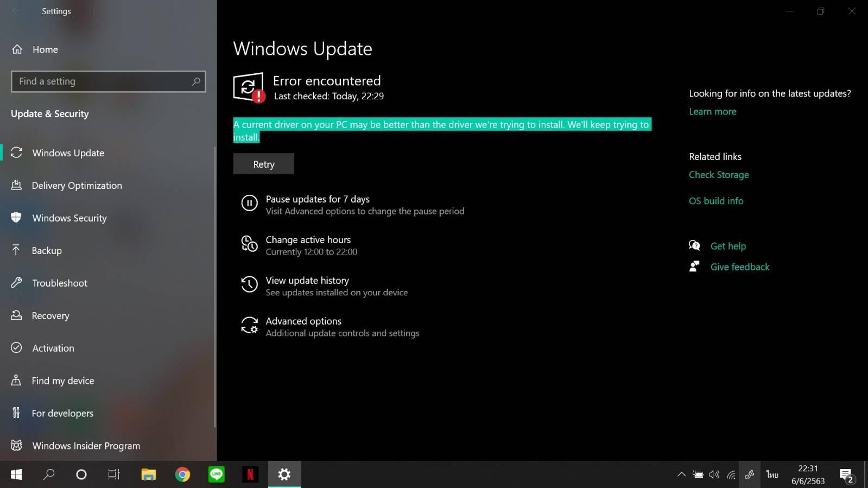Viewport: 868px width, 488px height.
Task: Open Netflix from taskbar
Action: click(x=250, y=475)
